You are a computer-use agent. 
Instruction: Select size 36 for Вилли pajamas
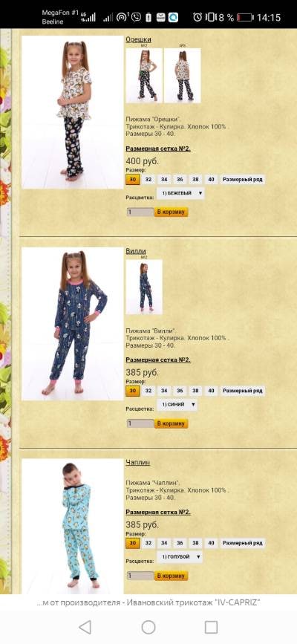click(x=180, y=391)
